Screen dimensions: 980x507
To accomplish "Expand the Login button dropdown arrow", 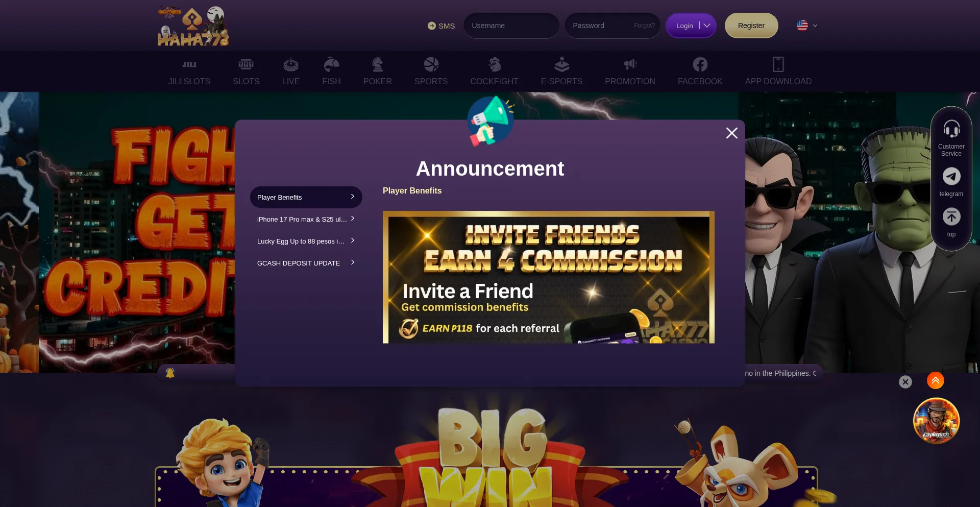I will pyautogui.click(x=707, y=26).
